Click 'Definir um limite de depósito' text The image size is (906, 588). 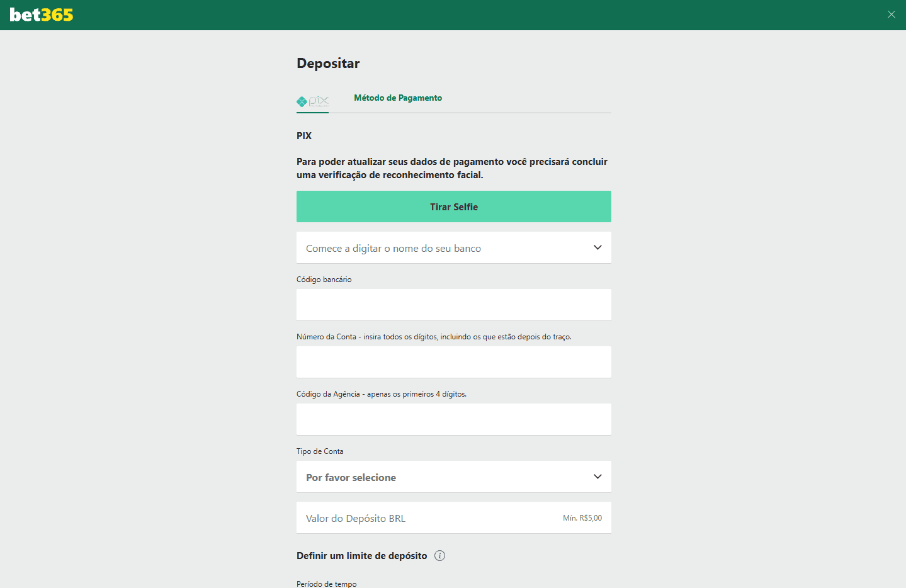(362, 556)
